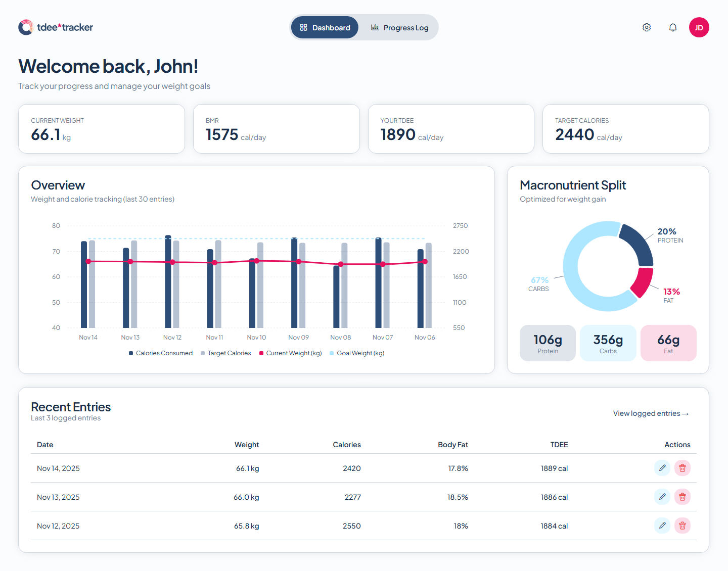Screen dimensions: 728x571
Task: Click the Weight column header
Action: [247, 445]
